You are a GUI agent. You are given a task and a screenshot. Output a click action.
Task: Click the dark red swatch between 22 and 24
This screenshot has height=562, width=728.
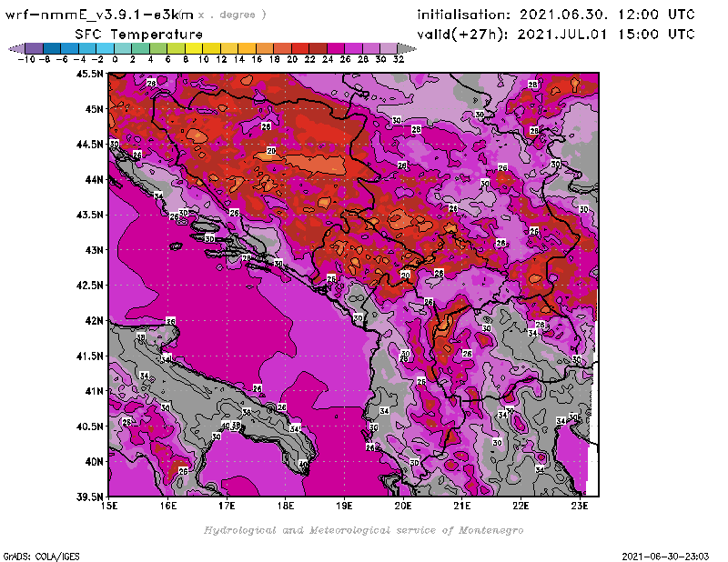pyautogui.click(x=318, y=49)
